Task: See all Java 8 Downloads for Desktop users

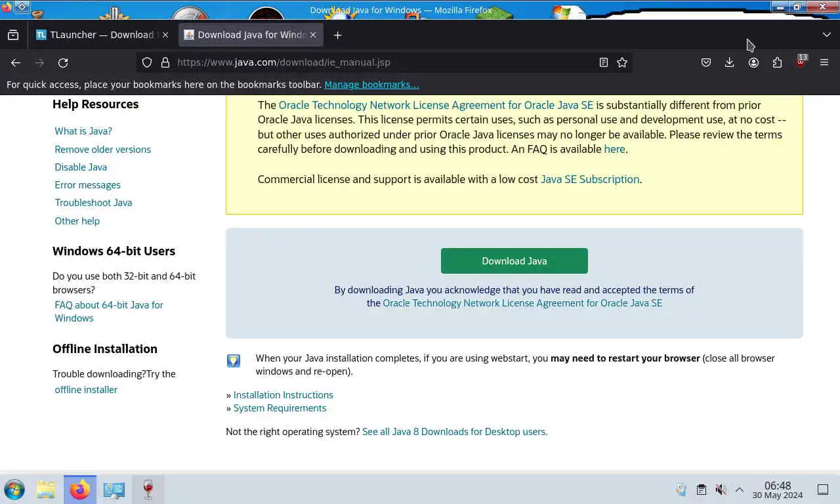Action: point(455,432)
